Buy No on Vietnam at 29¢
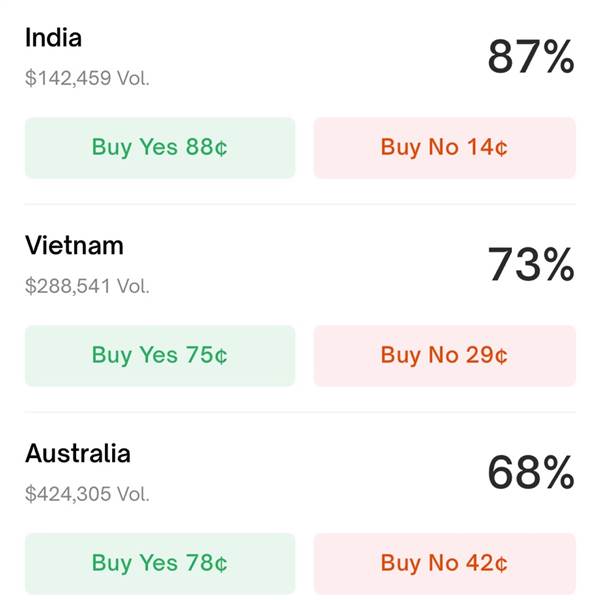This screenshot has height=600, width=600. (445, 355)
